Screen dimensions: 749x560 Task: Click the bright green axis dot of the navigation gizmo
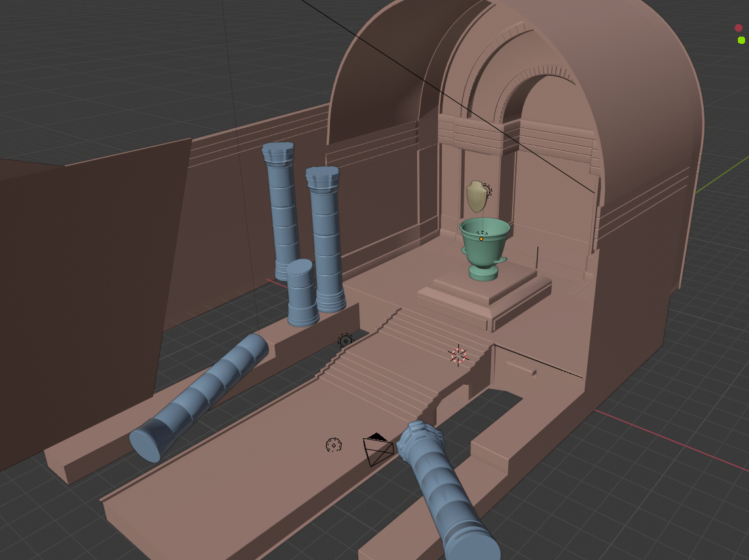[x=741, y=40]
